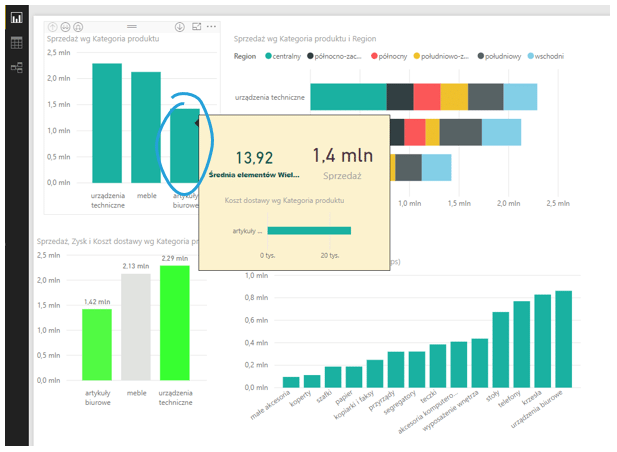Open the Model relationships view
617x452 pixels.
(x=16, y=68)
